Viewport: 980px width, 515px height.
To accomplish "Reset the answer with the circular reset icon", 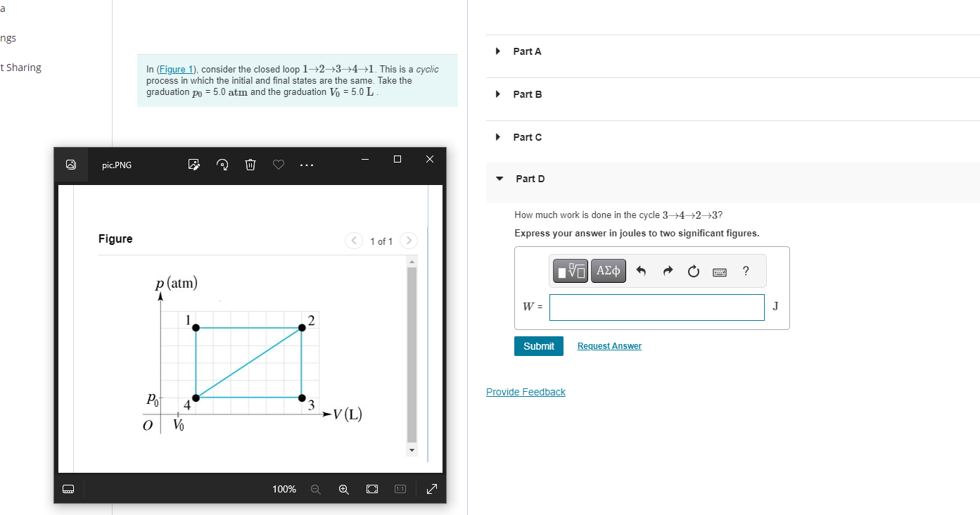I will 693,271.
